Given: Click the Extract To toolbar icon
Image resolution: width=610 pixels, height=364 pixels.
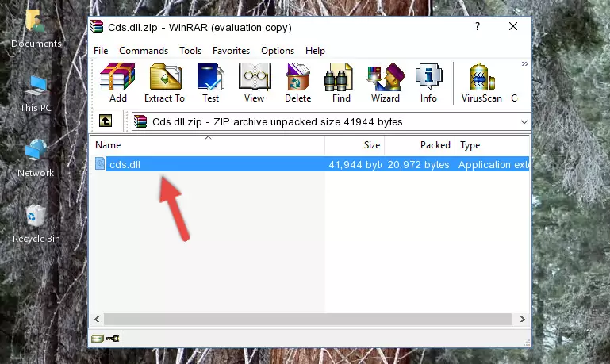Looking at the screenshot, I should pos(164,82).
